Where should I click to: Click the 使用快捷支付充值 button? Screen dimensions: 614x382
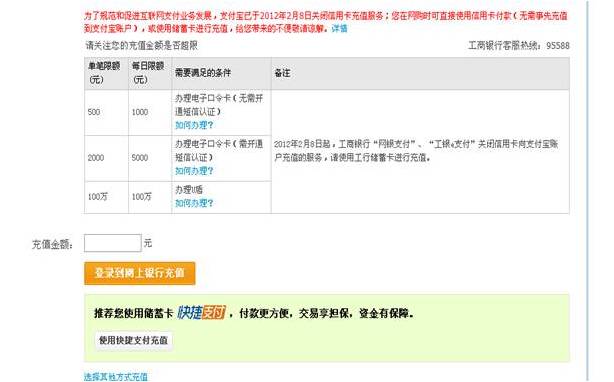pyautogui.click(x=133, y=340)
